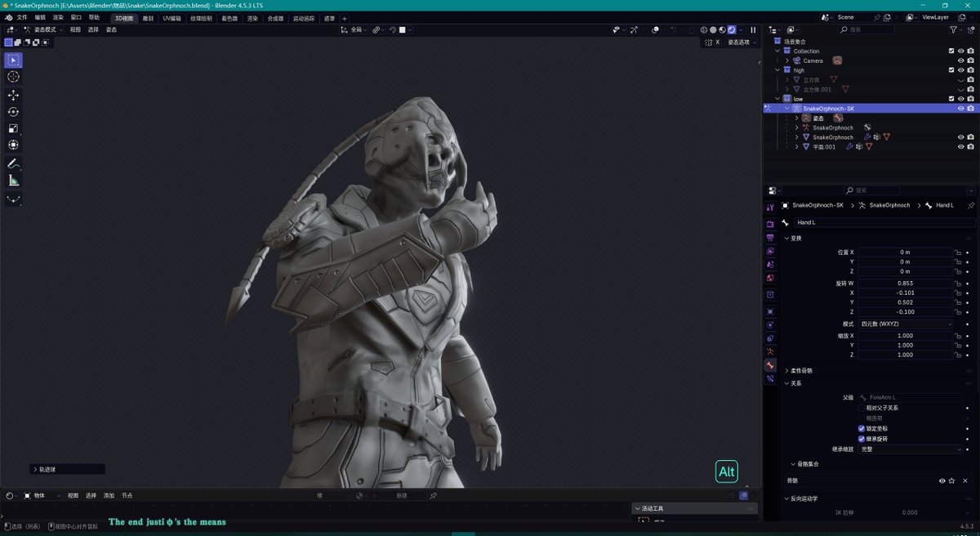Toggle exclude checkbox for Collection row
This screenshot has height=536, width=980.
951,51
